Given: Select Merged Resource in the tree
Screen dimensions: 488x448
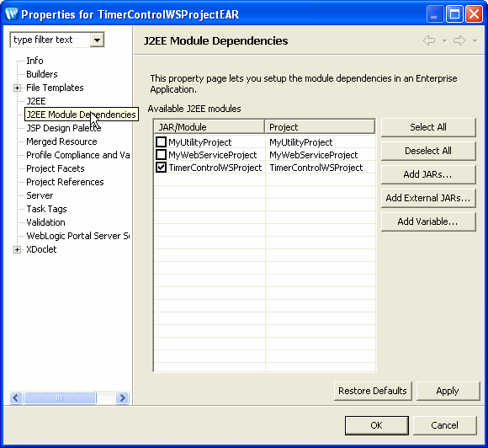Looking at the screenshot, I should [61, 141].
